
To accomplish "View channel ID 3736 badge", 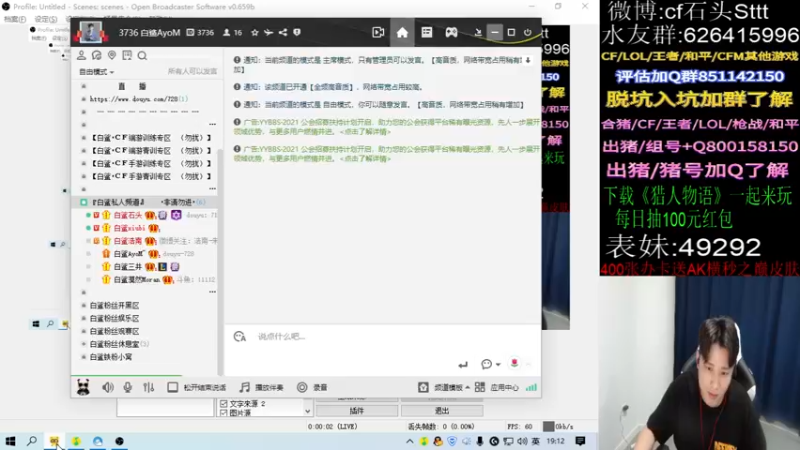I will pos(200,33).
